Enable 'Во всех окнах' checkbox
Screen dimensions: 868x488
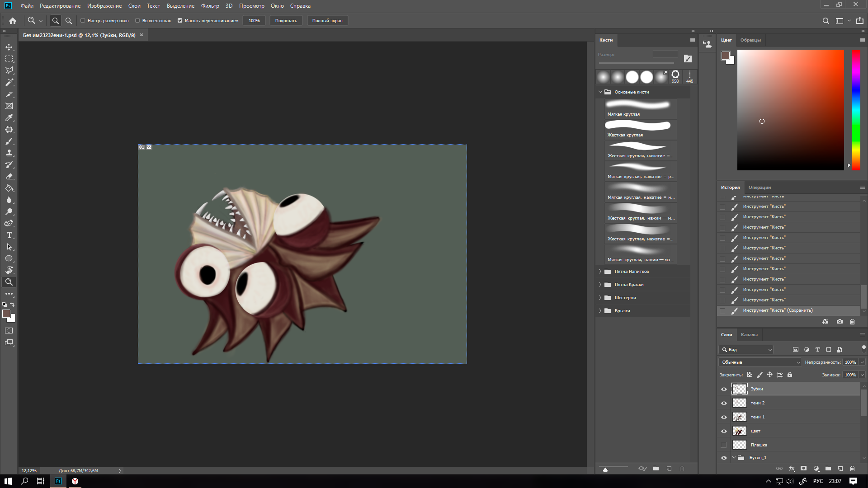137,20
